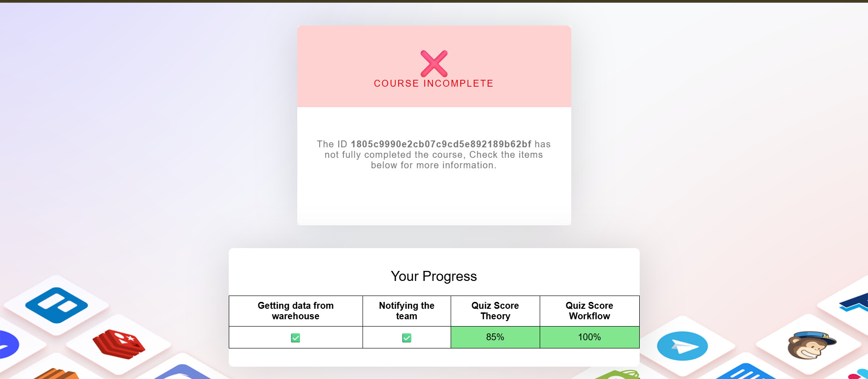Click the Getting data from warehouse checkmark

(x=295, y=338)
